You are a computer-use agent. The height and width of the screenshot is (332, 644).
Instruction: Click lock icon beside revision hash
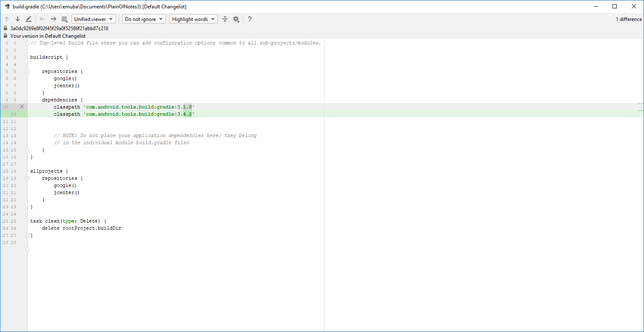coord(5,29)
